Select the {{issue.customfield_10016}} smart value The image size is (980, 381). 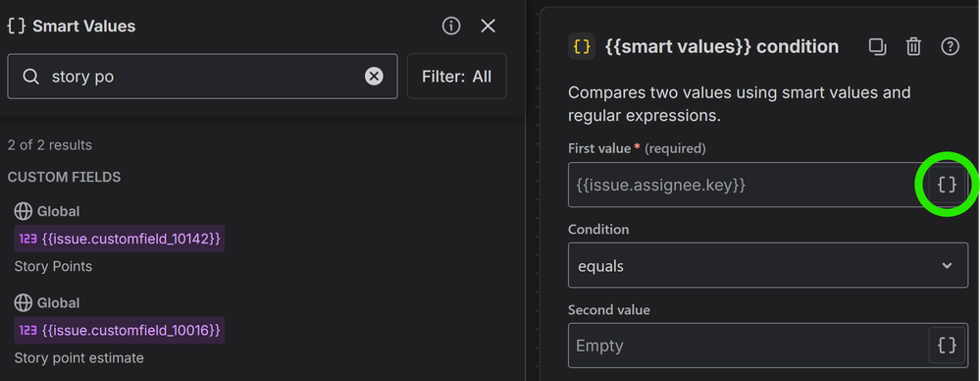pyautogui.click(x=120, y=330)
